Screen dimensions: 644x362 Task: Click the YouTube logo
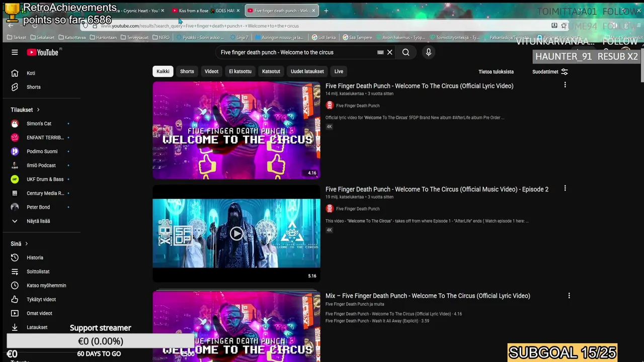43,52
